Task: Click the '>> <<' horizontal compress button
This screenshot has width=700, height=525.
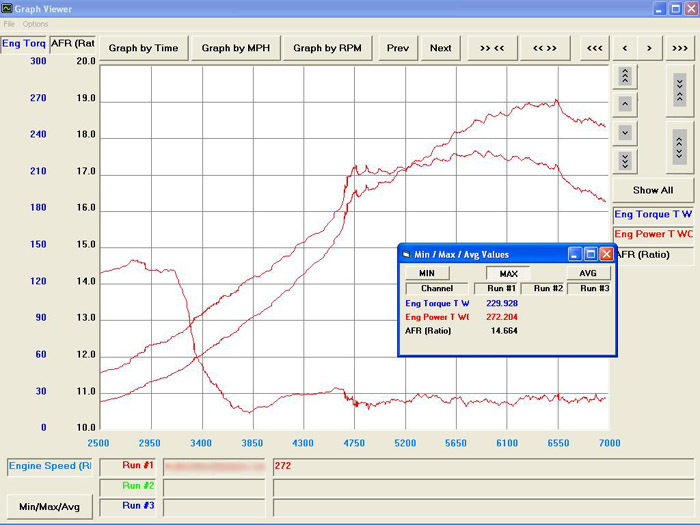Action: point(492,48)
